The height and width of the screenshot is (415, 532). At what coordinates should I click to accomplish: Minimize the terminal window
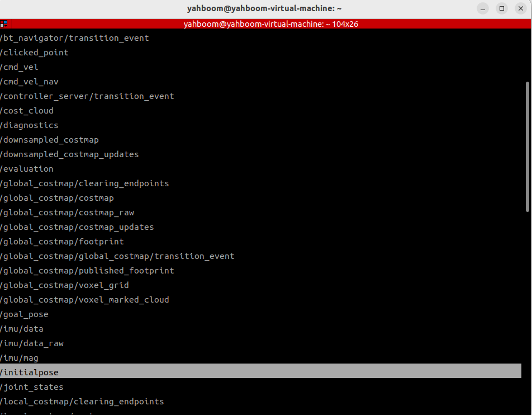point(483,8)
